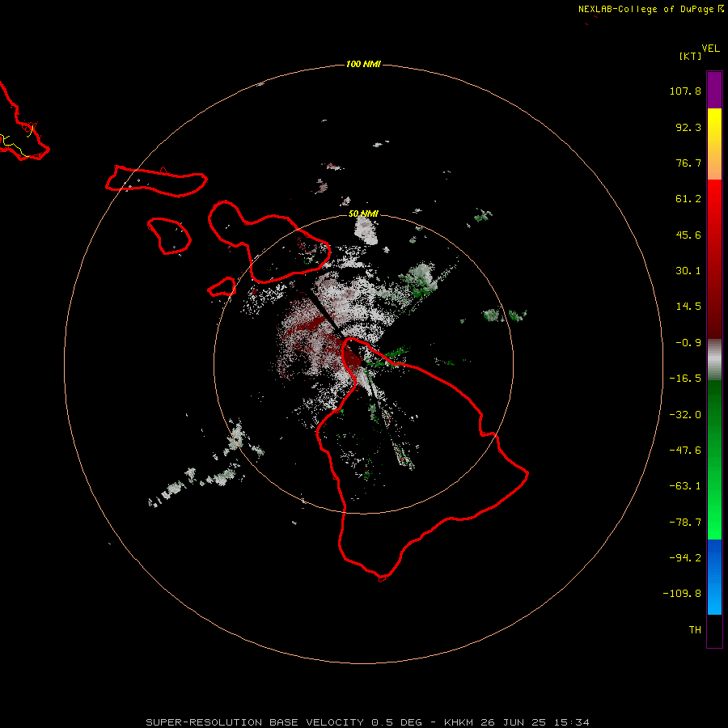Viewport: 728px width, 728px height.
Task: Click the 45.6 legend value
Action: point(688,235)
